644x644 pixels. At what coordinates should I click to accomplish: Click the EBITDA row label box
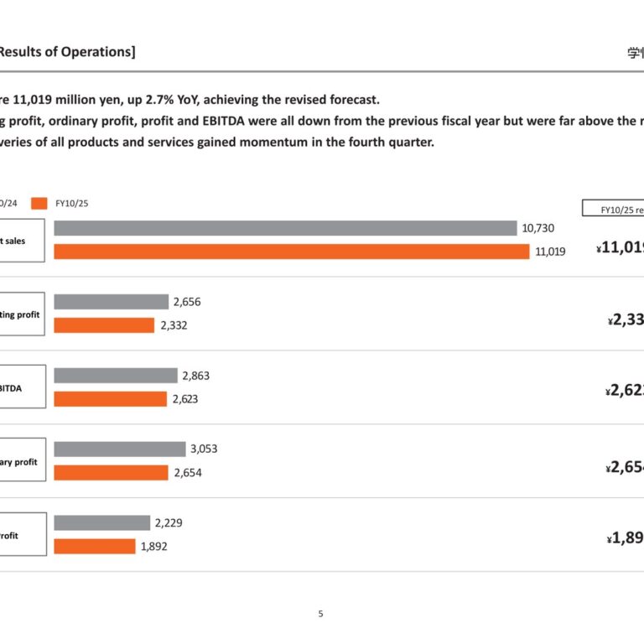(x=23, y=387)
